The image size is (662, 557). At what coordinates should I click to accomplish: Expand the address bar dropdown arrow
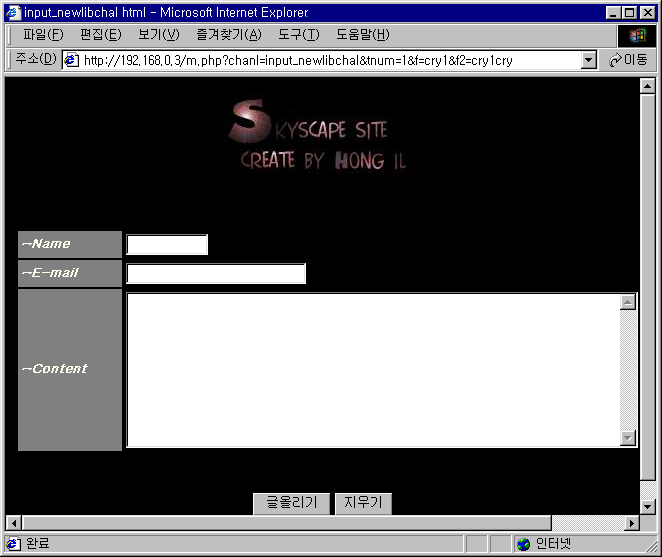[x=589, y=60]
